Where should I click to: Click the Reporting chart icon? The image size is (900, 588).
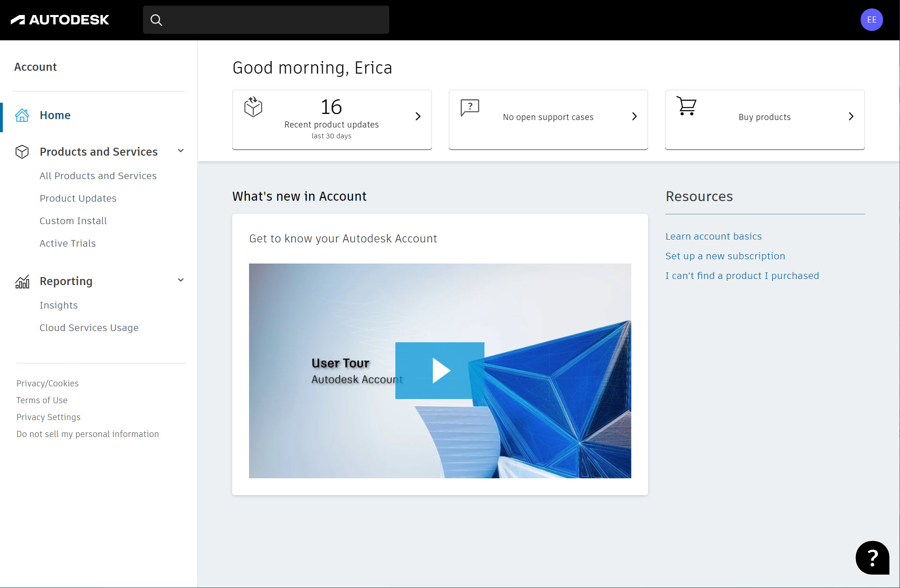point(22,281)
